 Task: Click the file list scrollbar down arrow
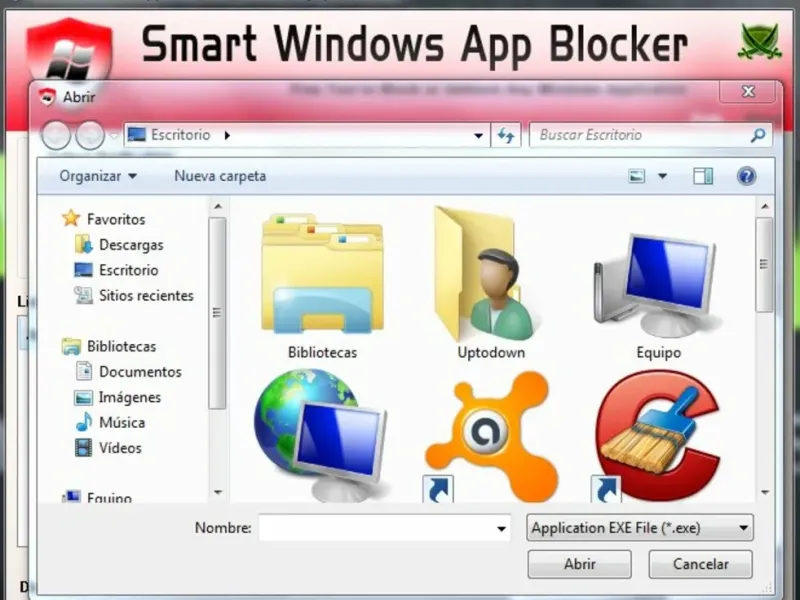coord(764,492)
